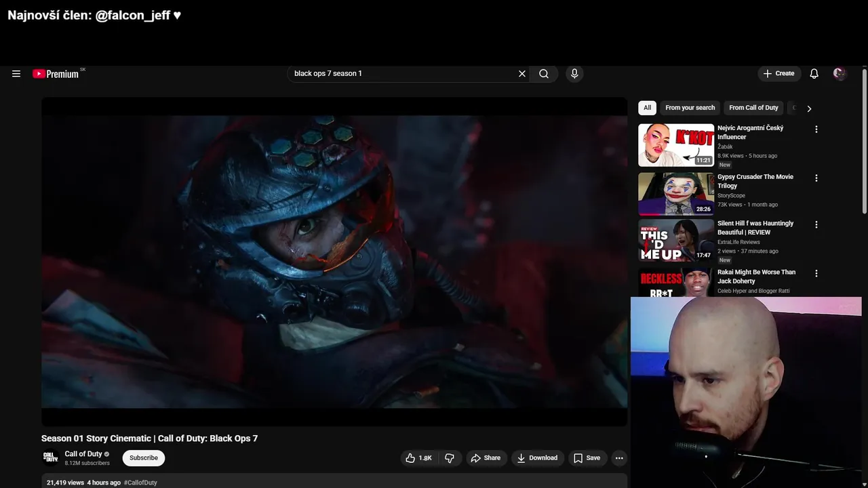
Task: Open Silent Hill f review thumbnail
Action: pyautogui.click(x=676, y=240)
